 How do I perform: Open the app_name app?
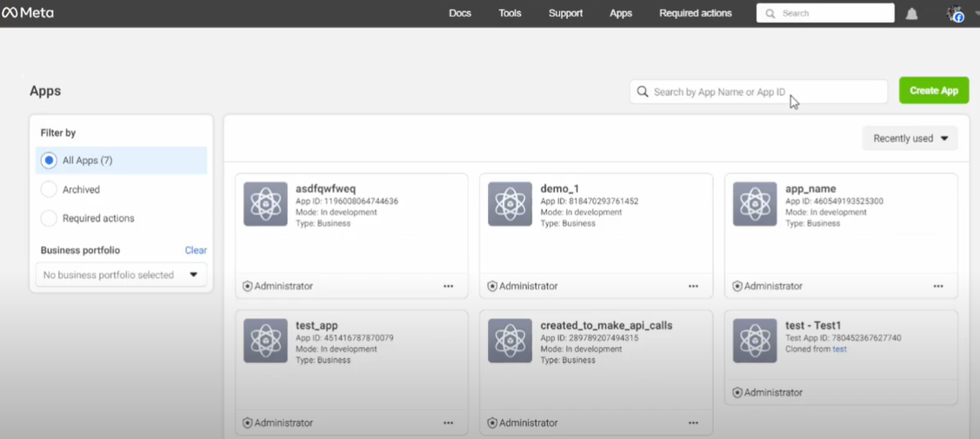[810, 189]
